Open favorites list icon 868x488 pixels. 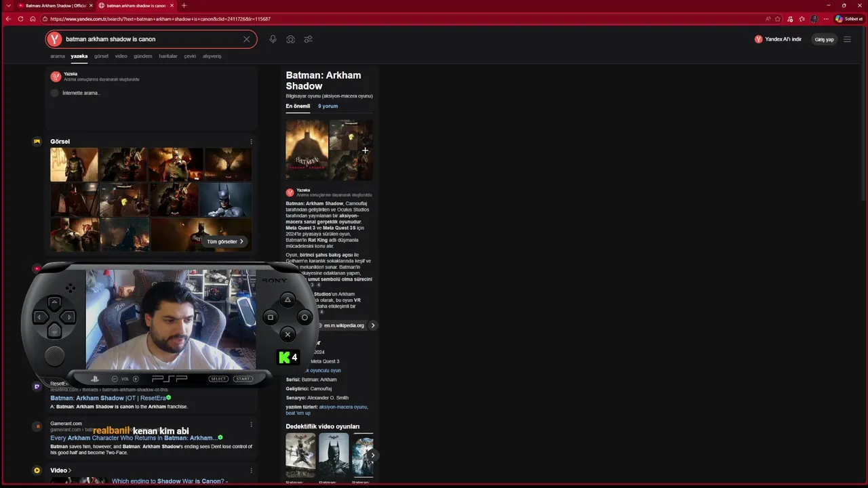click(x=802, y=19)
